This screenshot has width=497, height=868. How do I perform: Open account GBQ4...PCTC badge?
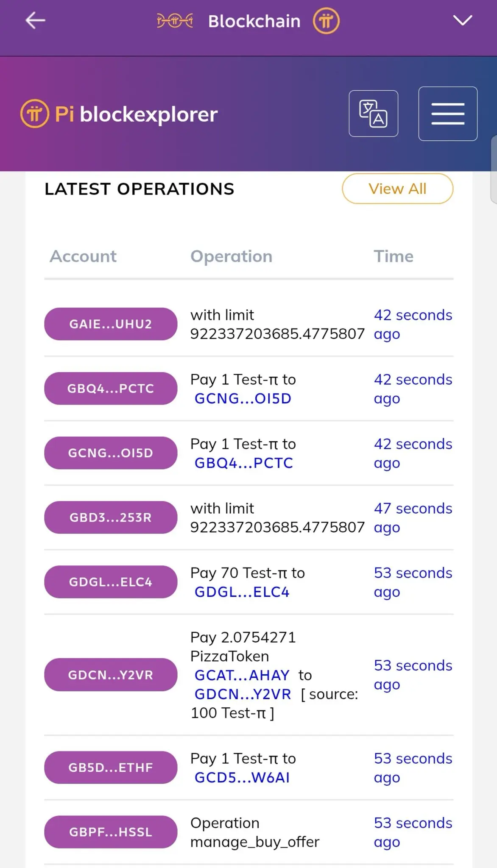point(111,388)
